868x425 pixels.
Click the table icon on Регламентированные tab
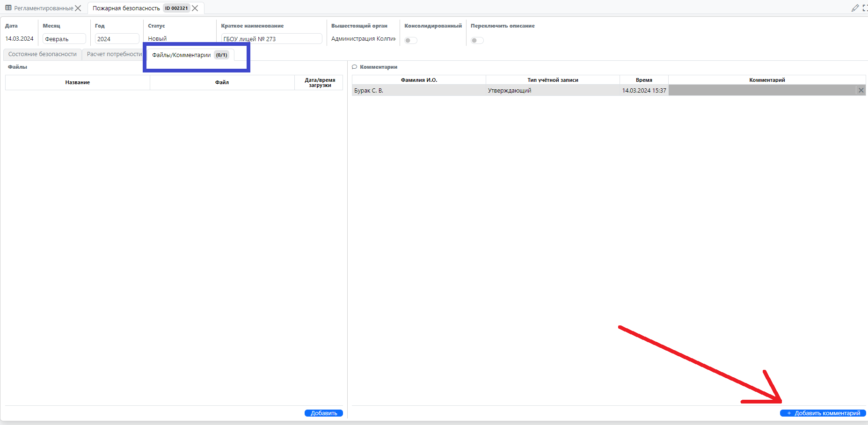8,8
